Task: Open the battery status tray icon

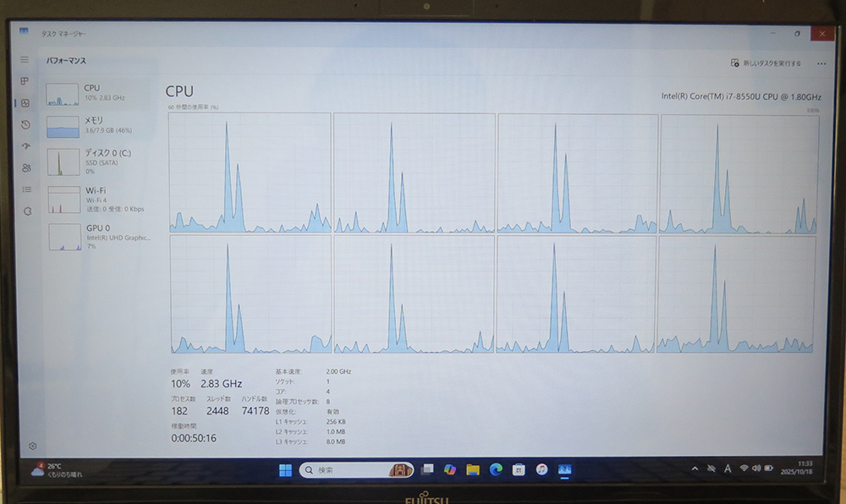Action: (x=768, y=468)
